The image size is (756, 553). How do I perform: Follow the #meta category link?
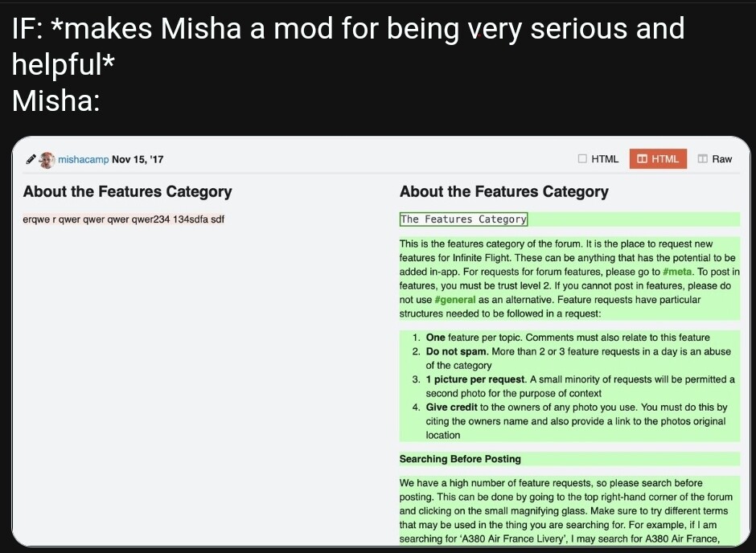tap(677, 272)
